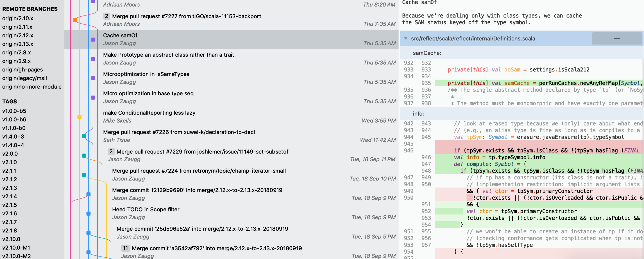Viewport: 644px width, 259px height.
Task: Select commit 'make ConditionalReporting less lazy'
Action: click(x=231, y=116)
